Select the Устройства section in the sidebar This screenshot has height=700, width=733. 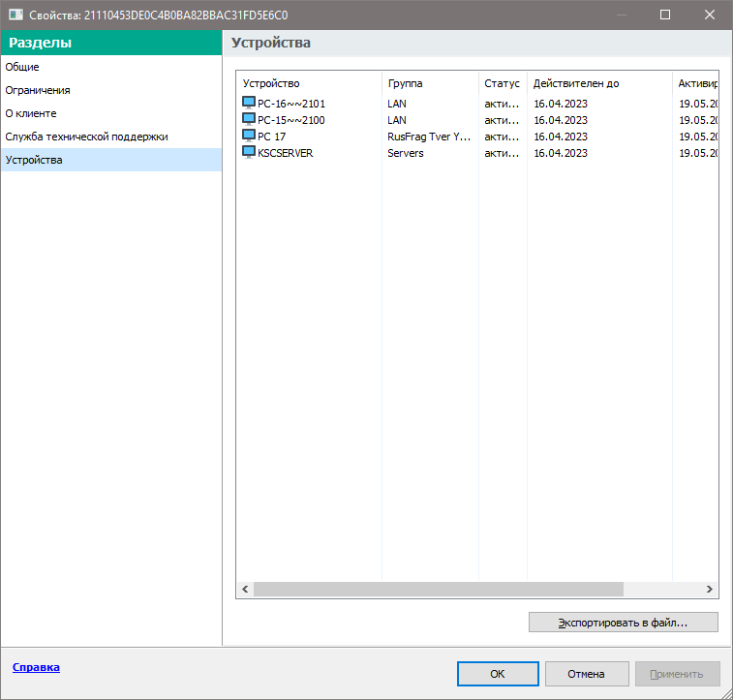click(x=111, y=160)
